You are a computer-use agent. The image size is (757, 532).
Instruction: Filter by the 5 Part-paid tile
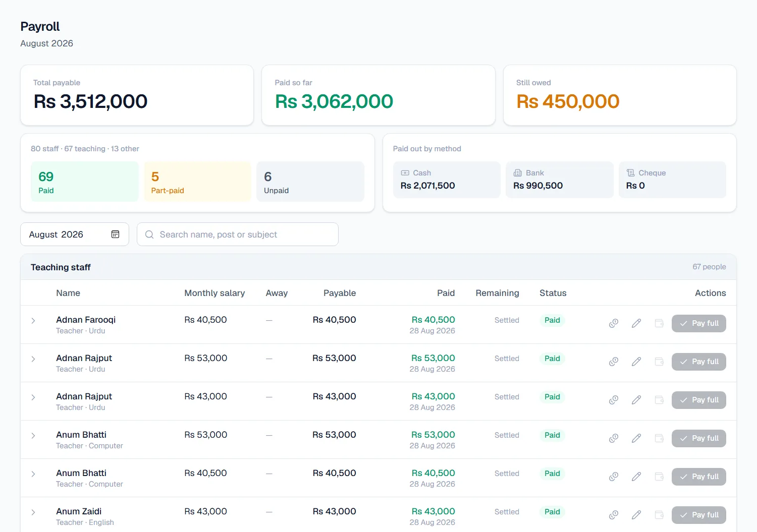click(197, 182)
